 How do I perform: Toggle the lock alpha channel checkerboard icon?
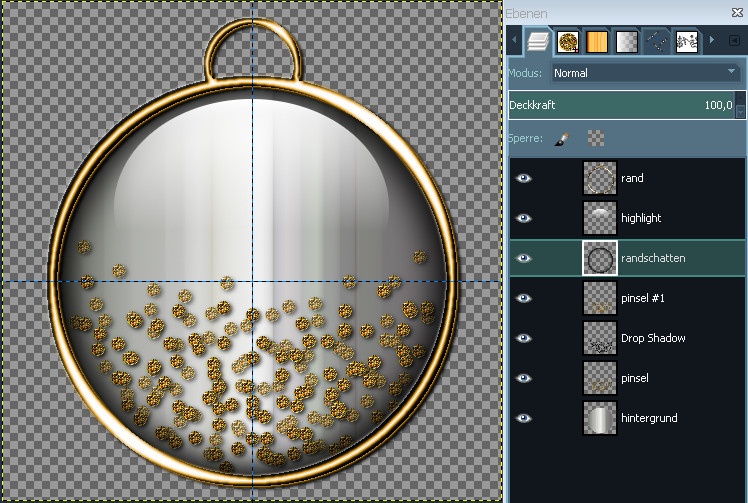click(x=596, y=139)
